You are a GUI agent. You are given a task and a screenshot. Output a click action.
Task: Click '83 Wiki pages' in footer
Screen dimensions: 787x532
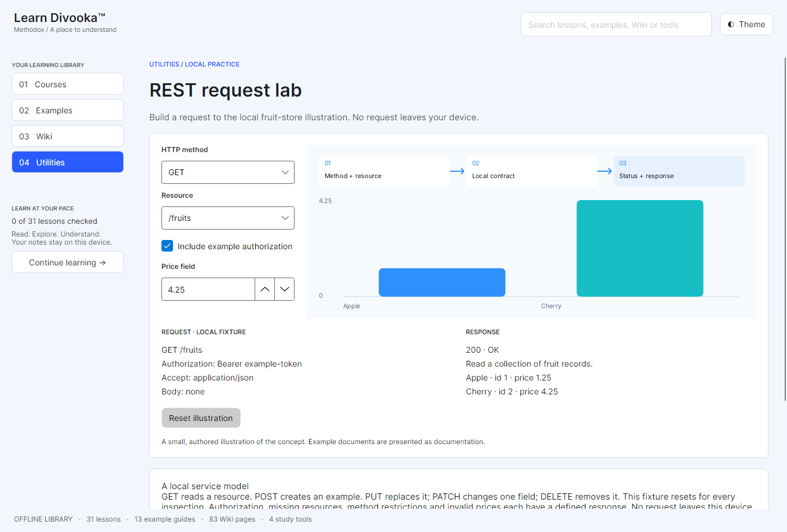tap(232, 519)
